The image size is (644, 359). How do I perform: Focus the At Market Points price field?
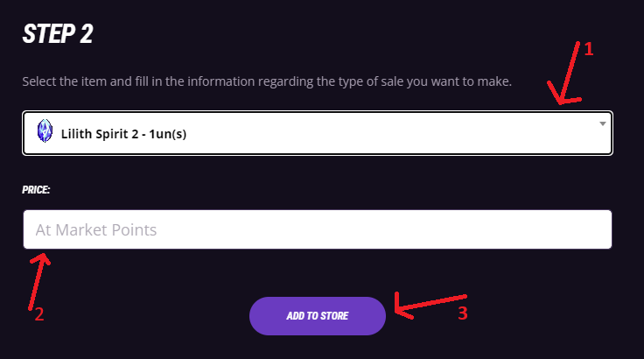tap(318, 229)
